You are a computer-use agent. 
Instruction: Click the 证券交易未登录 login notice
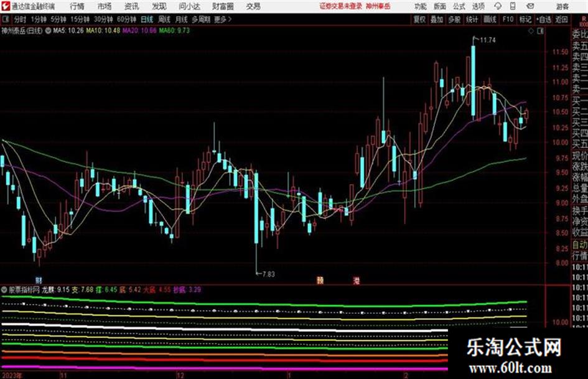click(x=341, y=6)
